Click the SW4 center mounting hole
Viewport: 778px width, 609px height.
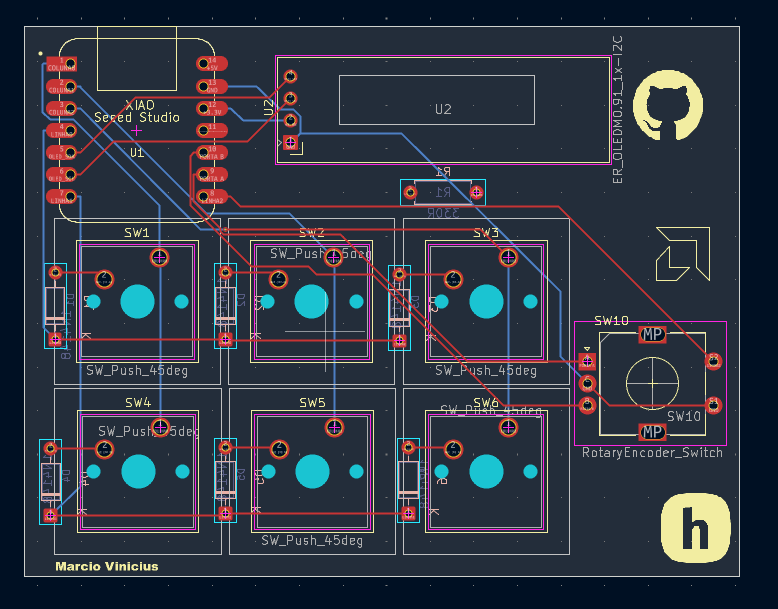click(138, 472)
